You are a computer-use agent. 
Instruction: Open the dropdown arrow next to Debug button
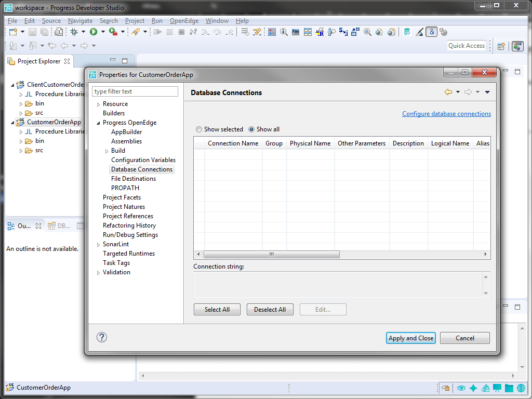click(x=83, y=32)
